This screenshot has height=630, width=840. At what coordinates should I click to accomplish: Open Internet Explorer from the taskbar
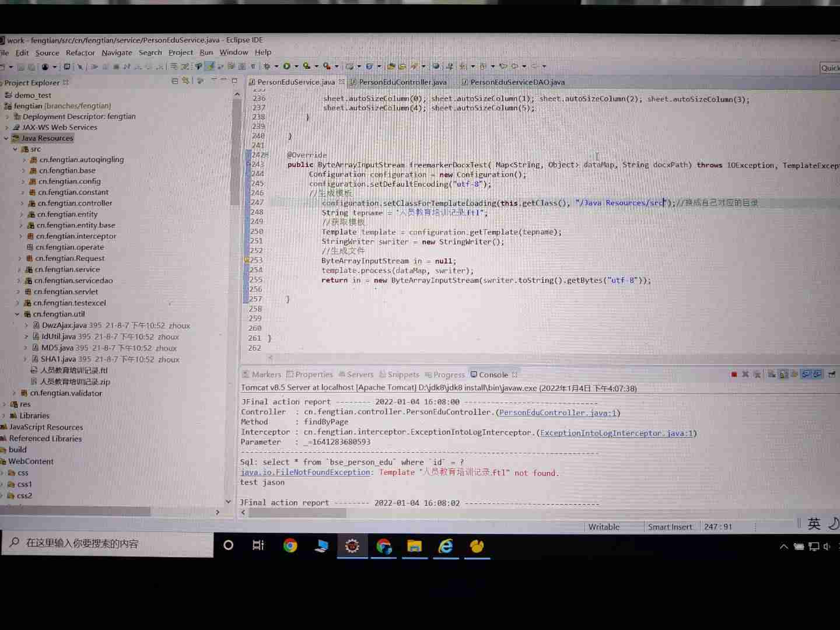[446, 546]
